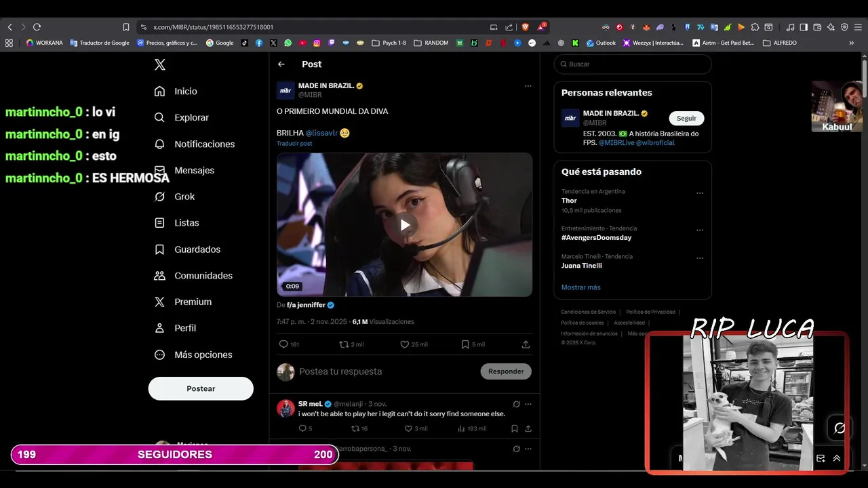868x488 pixels.
Task: Click Condiciones de Servicio footer link
Action: [x=588, y=312]
